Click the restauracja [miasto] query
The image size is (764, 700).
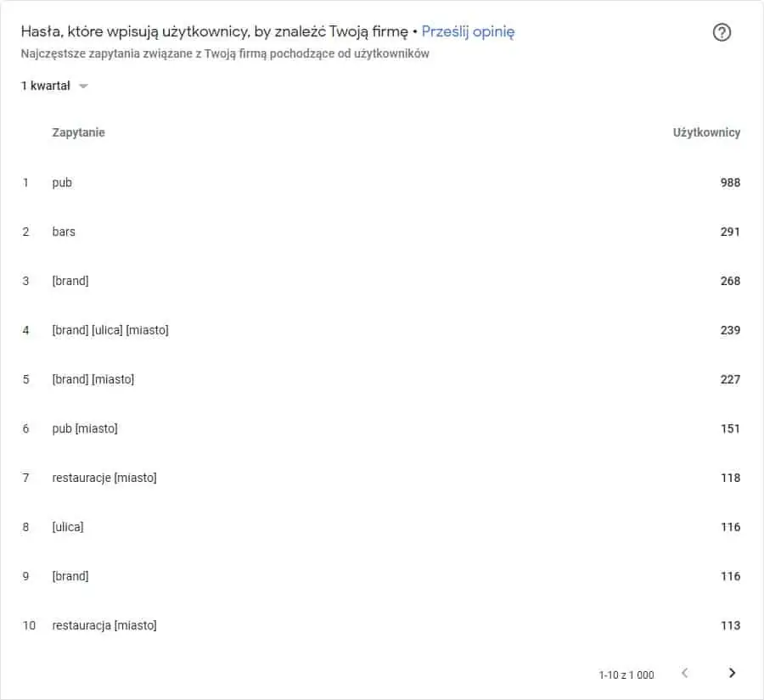pos(104,625)
